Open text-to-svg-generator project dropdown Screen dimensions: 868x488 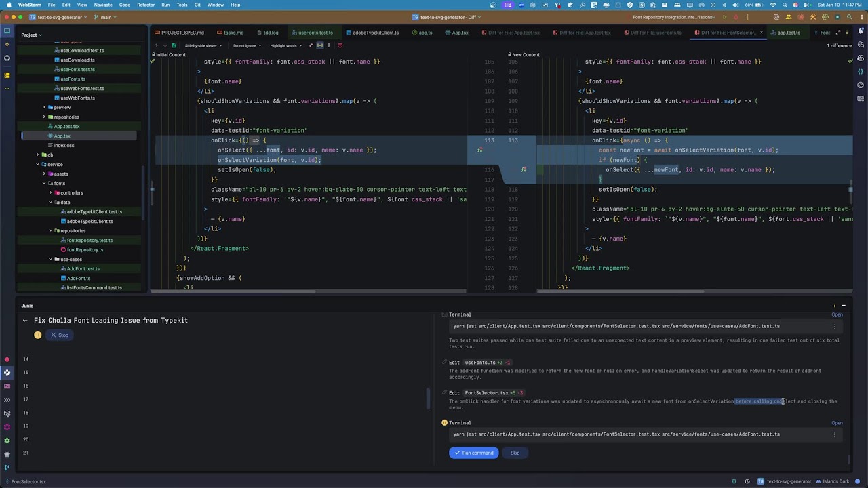point(57,17)
